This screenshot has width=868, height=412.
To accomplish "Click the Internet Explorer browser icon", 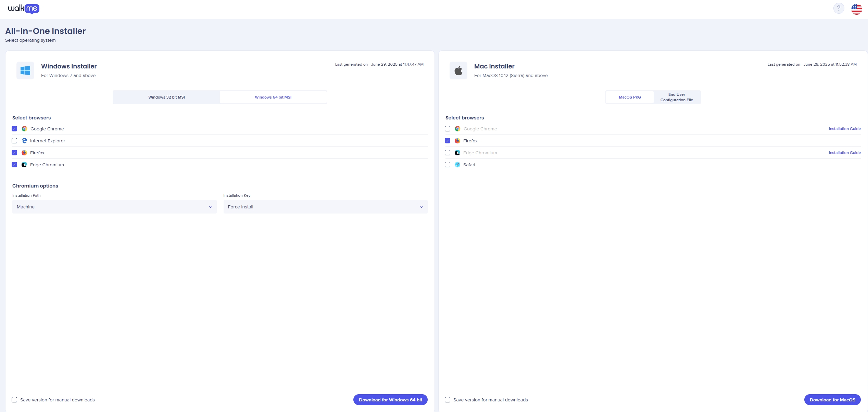I will pyautogui.click(x=24, y=141).
